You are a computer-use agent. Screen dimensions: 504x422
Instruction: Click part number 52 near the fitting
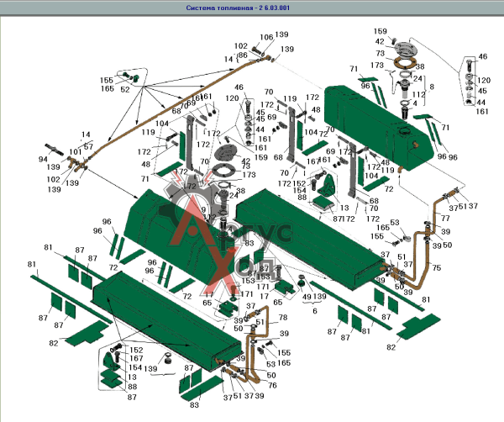pos(125,89)
